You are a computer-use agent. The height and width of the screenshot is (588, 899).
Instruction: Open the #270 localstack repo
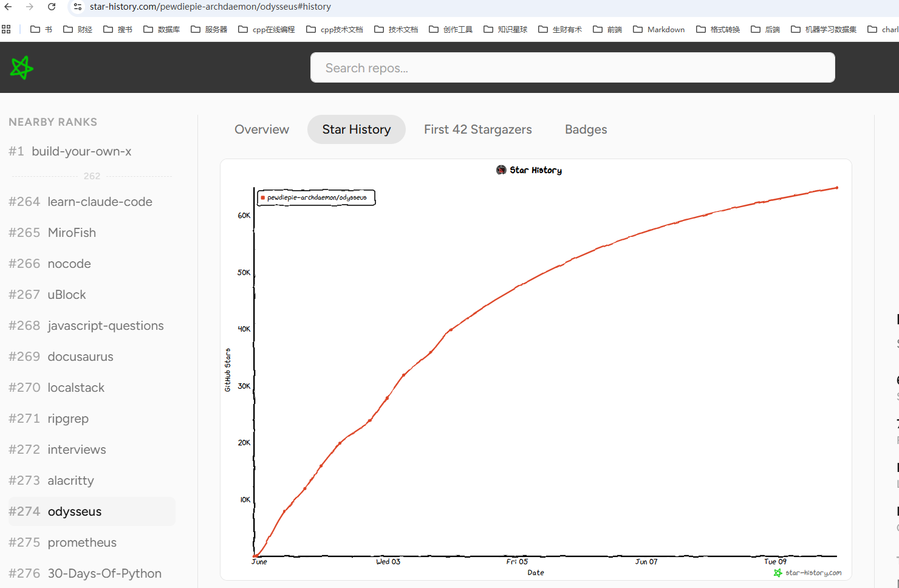56,388
